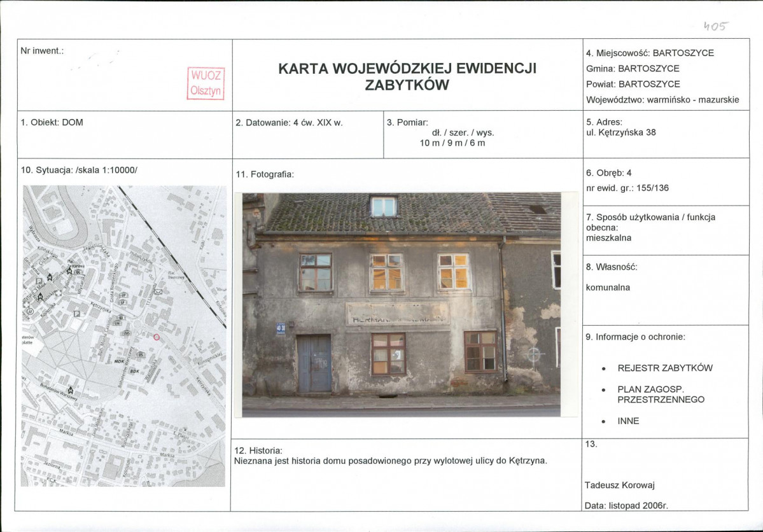Click 'PLAN ZAGOSP. PRZESTRZENNEGO' bullet item
The height and width of the screenshot is (532, 763).
click(x=661, y=395)
